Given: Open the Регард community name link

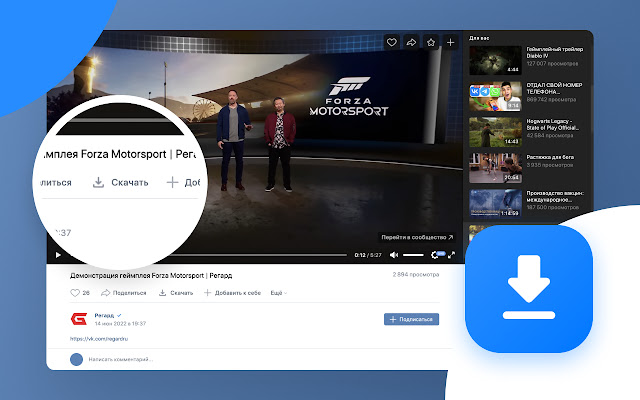Looking at the screenshot, I should point(104,315).
